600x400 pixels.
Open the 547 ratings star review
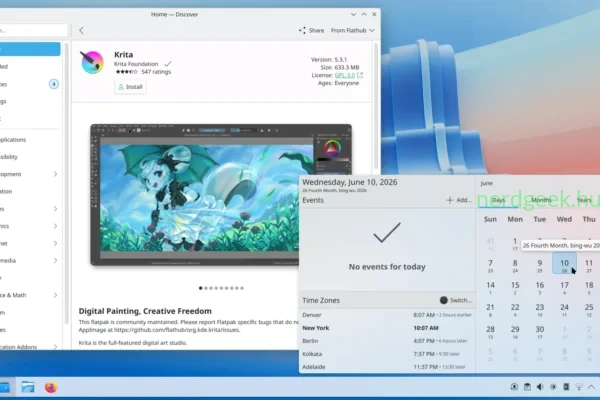click(143, 72)
